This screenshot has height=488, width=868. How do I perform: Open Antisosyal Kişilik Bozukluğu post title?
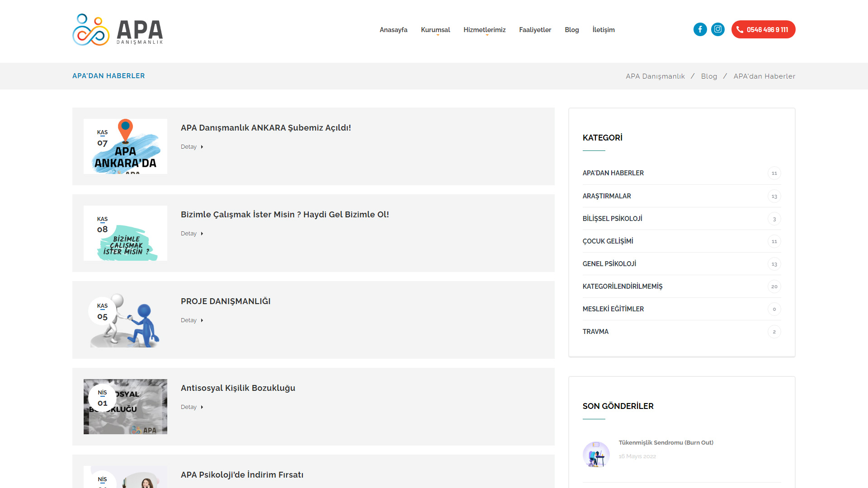pyautogui.click(x=238, y=388)
